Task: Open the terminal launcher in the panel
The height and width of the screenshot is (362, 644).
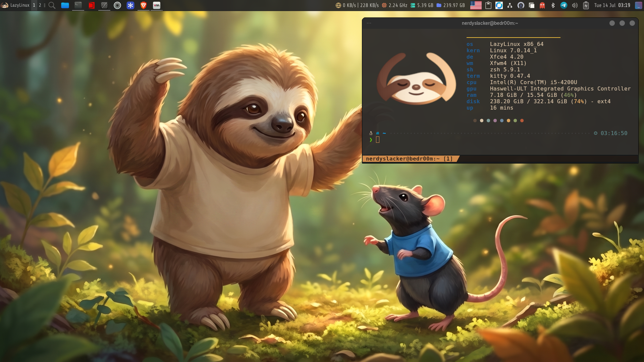Action: [x=78, y=5]
